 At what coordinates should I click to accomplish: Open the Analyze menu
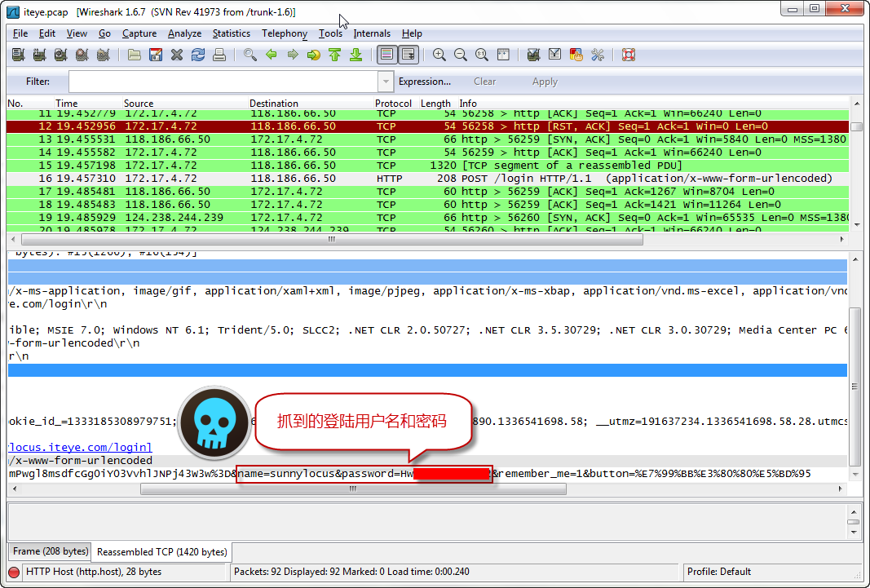(x=184, y=33)
